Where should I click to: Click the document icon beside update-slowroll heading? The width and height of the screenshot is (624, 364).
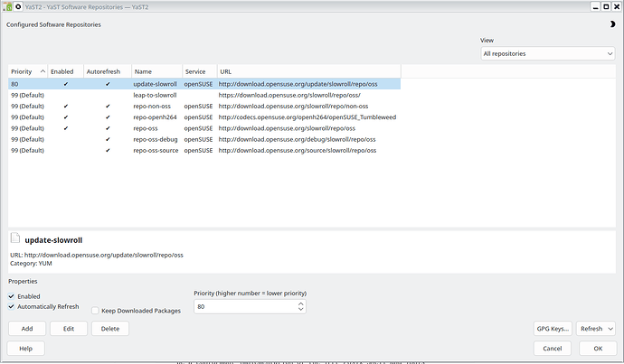point(14,239)
